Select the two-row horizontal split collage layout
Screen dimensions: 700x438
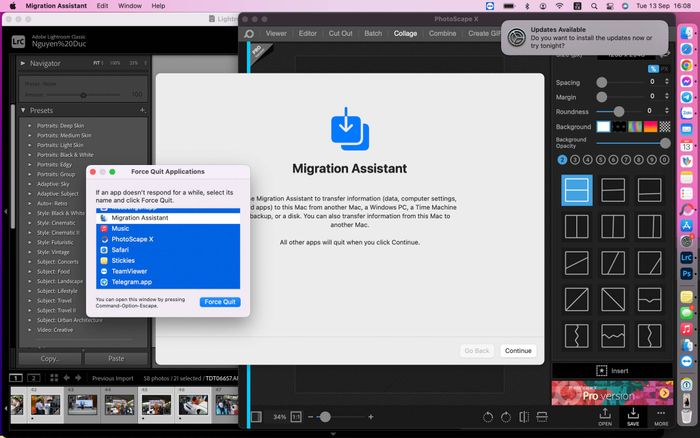(576, 190)
